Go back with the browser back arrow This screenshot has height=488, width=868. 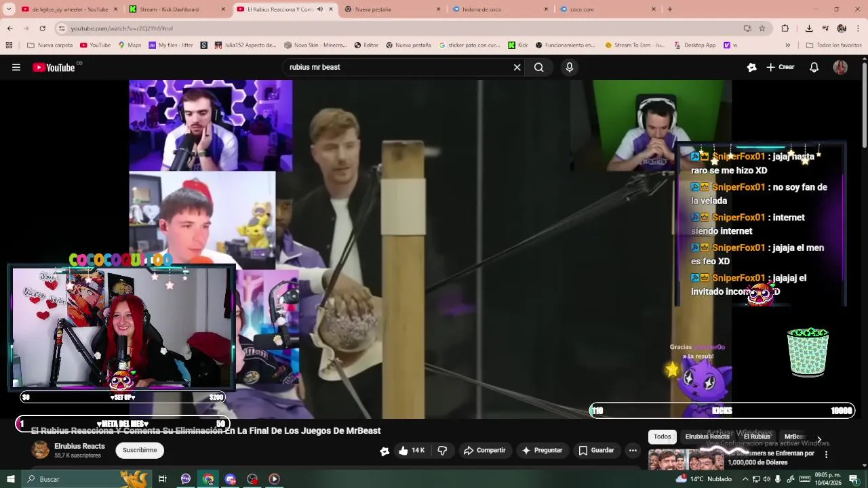9,28
